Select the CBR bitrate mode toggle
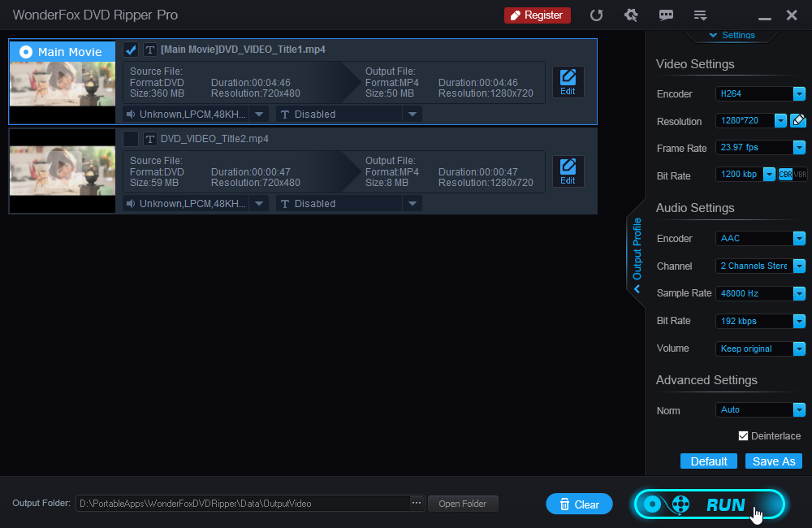 point(785,175)
